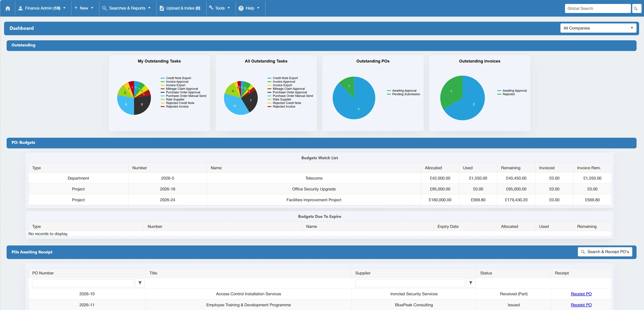This screenshot has width=644, height=310.
Task: Click Rejected legend in Outstanding Invoices
Action: 506,94
